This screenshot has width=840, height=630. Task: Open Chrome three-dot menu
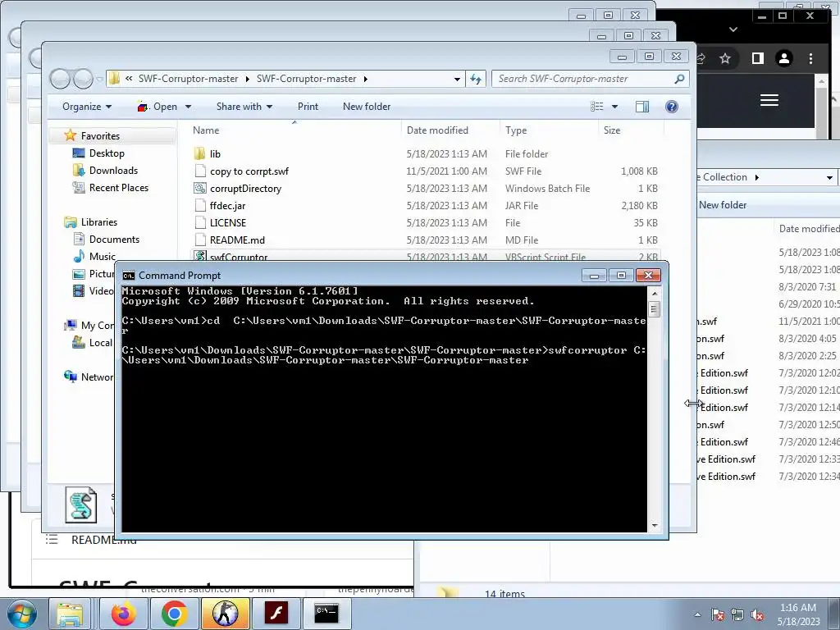tap(810, 58)
